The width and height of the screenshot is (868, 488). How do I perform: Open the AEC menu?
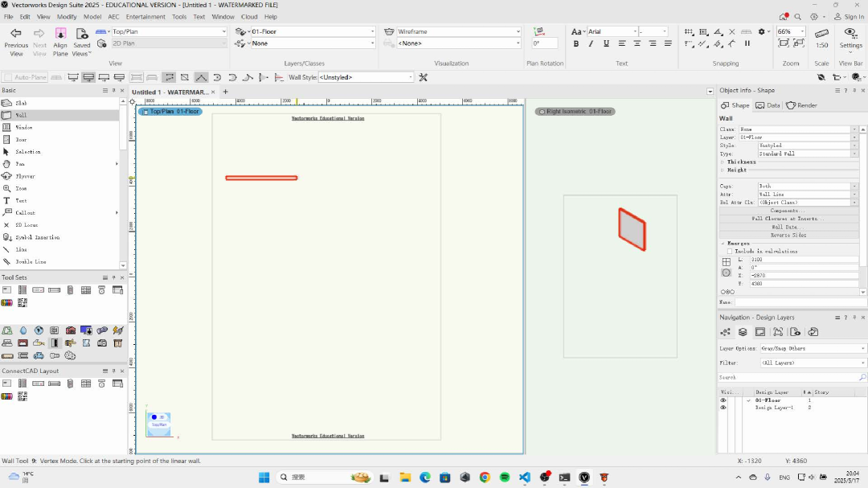point(113,16)
